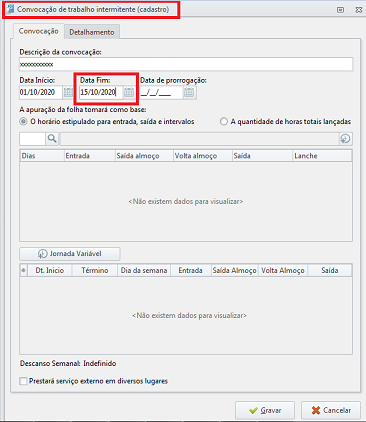This screenshot has width=366, height=422.
Task: Click the dropdown icon in title bar
Action: 340,10
